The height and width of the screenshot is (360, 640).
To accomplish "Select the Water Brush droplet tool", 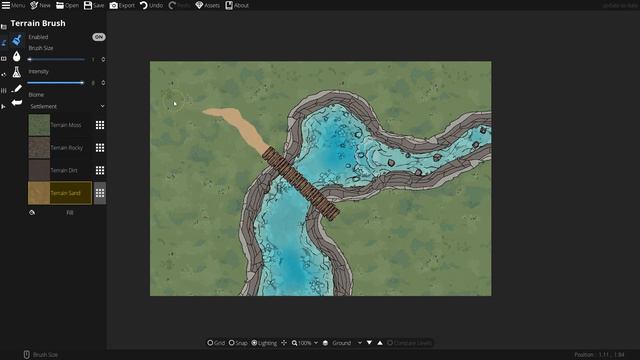I will [x=16, y=56].
